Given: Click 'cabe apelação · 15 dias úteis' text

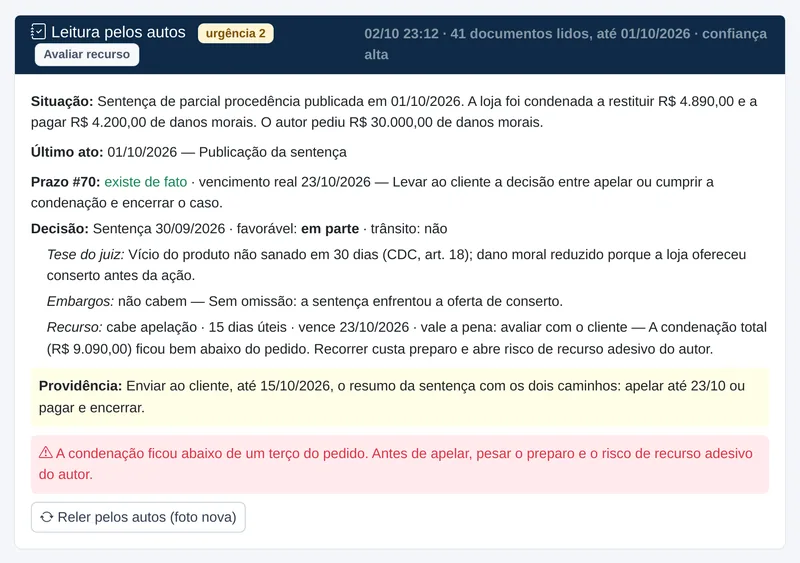Looking at the screenshot, I should [196, 327].
